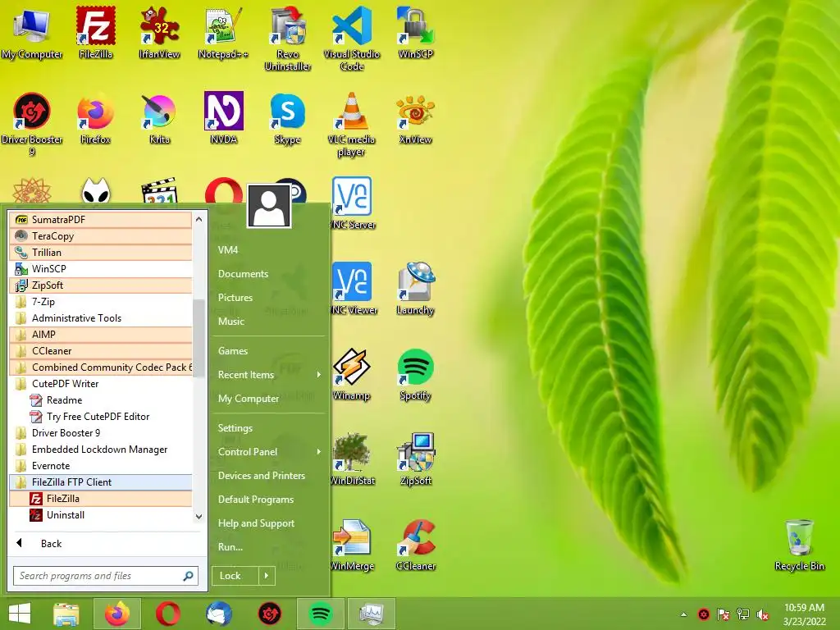
Task: Open VLC media player desktop icon
Action: coord(351,125)
